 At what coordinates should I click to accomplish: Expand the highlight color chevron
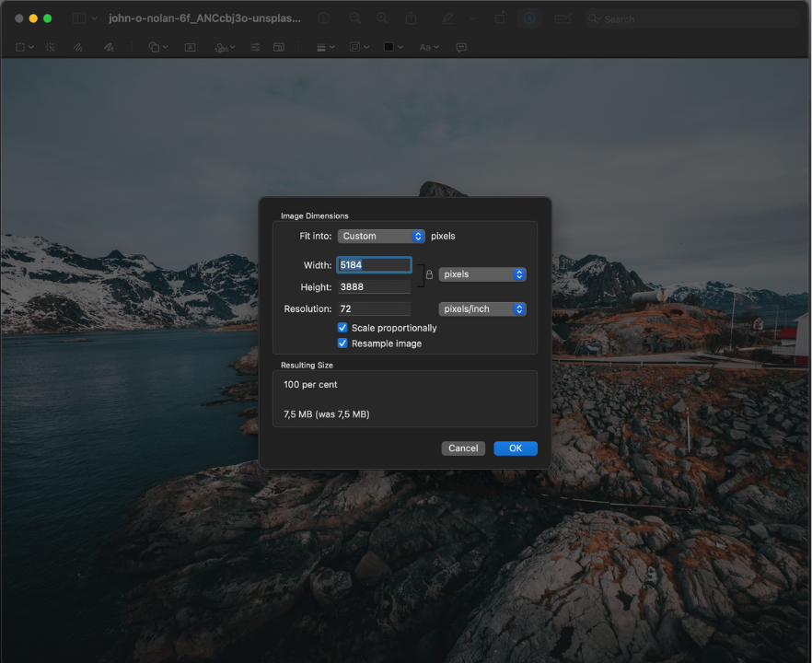pos(472,18)
